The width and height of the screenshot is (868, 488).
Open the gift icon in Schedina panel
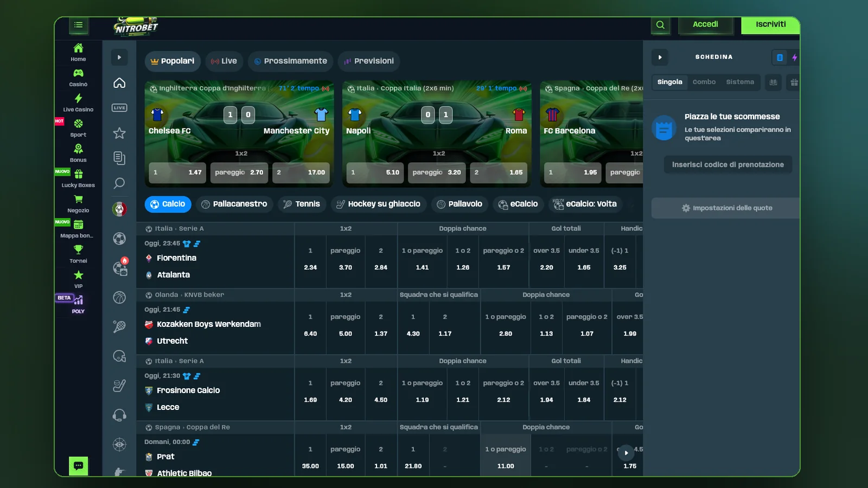(x=794, y=82)
